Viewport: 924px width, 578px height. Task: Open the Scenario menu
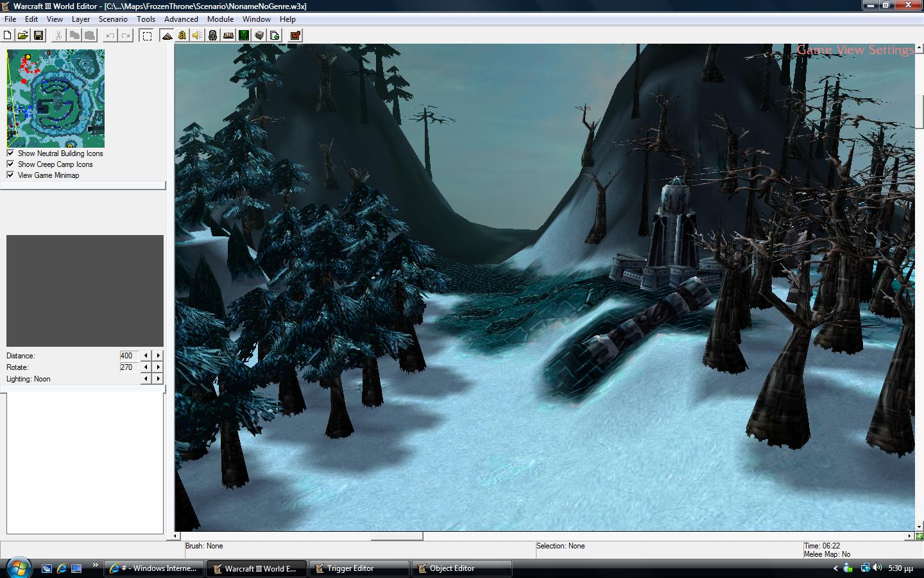coord(113,19)
